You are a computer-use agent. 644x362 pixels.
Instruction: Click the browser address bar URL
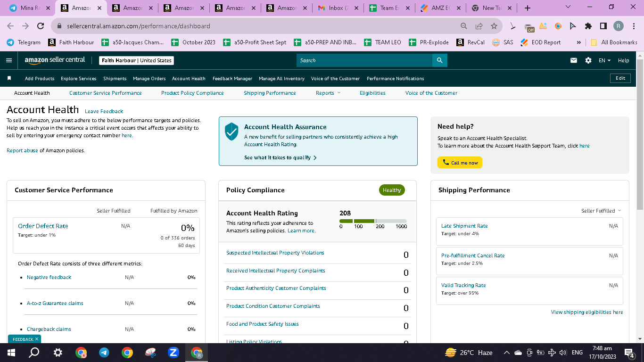(138, 26)
